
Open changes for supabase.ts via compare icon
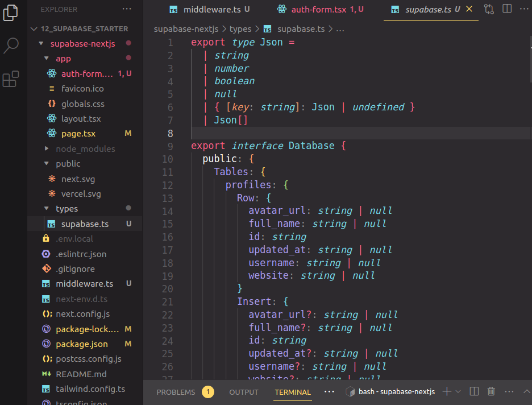489,9
